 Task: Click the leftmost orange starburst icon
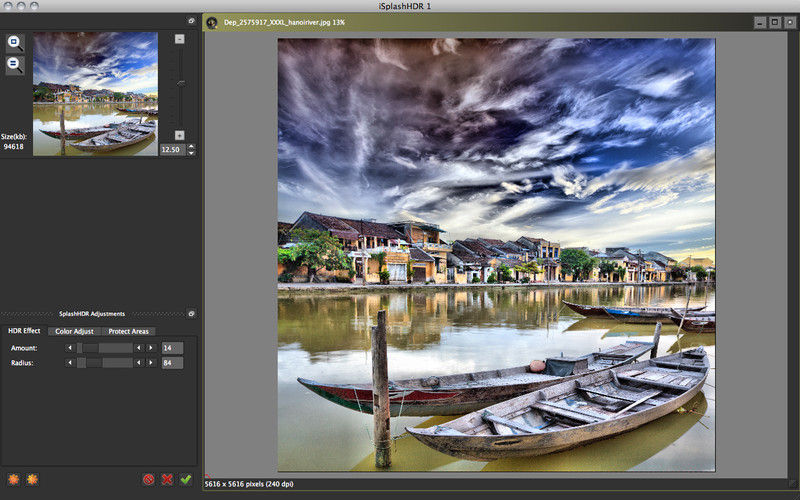click(x=14, y=479)
